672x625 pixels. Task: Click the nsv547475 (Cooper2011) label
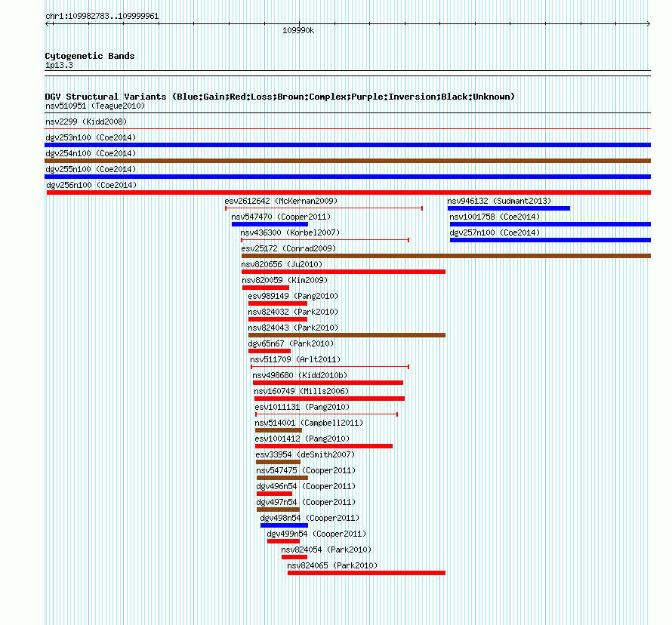coord(306,470)
